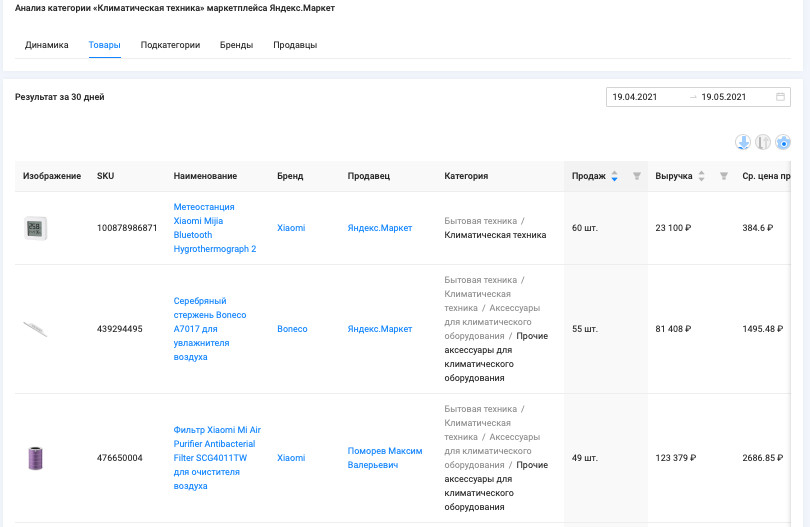Click the SKU 476650004 cell
This screenshot has height=527, width=810.
(x=119, y=458)
